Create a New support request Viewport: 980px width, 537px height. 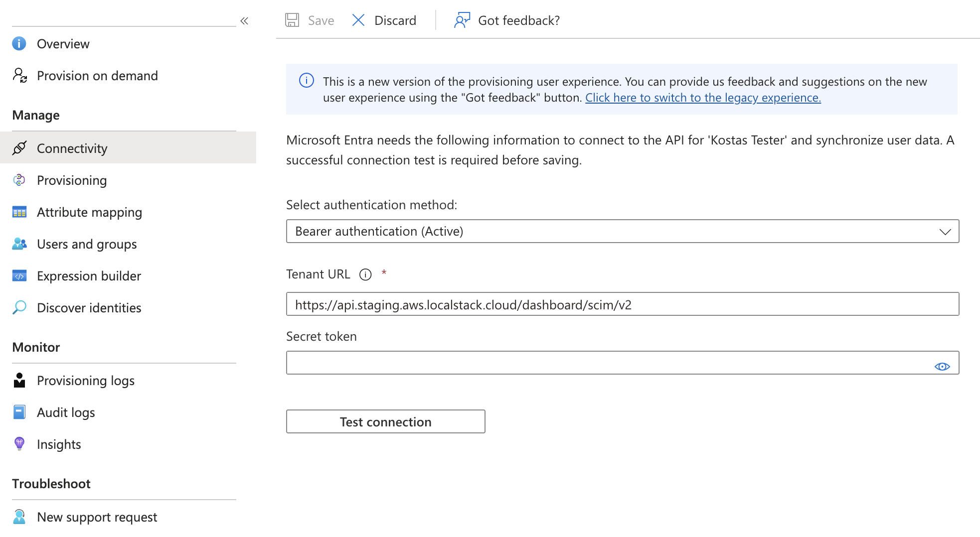pos(97,517)
